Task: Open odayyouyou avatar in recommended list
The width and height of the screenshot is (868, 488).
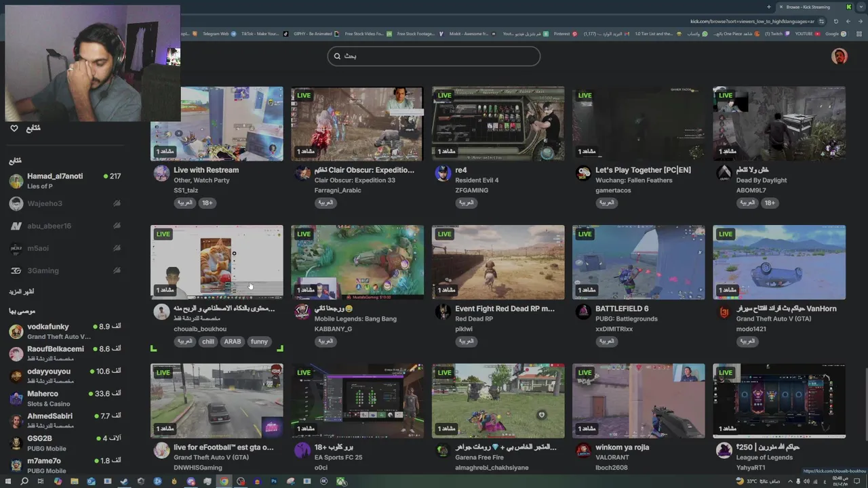Action: point(16,376)
